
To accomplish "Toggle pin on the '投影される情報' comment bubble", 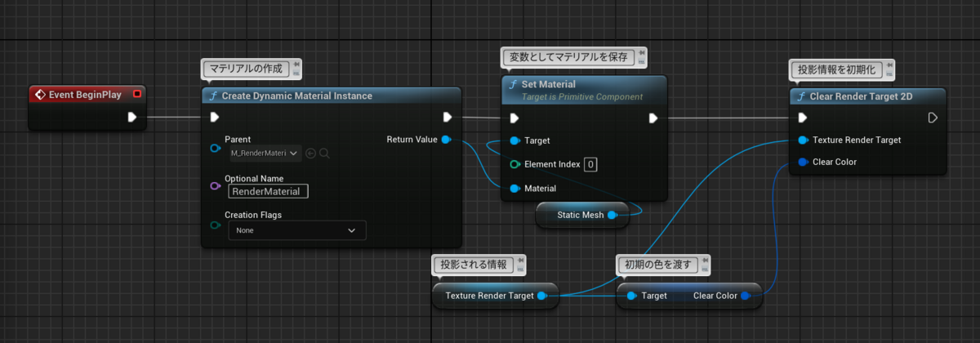I will 521,260.
